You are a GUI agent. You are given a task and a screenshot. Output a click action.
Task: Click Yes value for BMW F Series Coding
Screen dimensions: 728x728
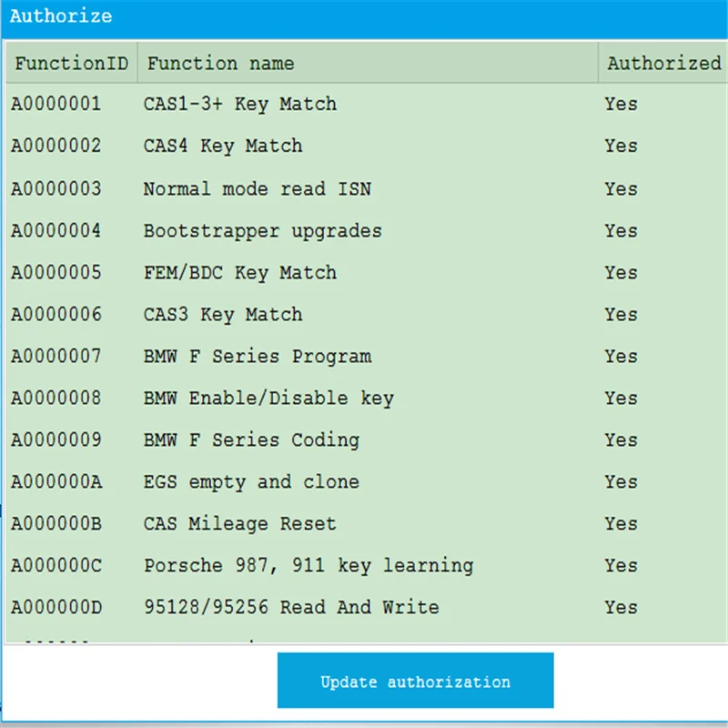click(x=621, y=440)
